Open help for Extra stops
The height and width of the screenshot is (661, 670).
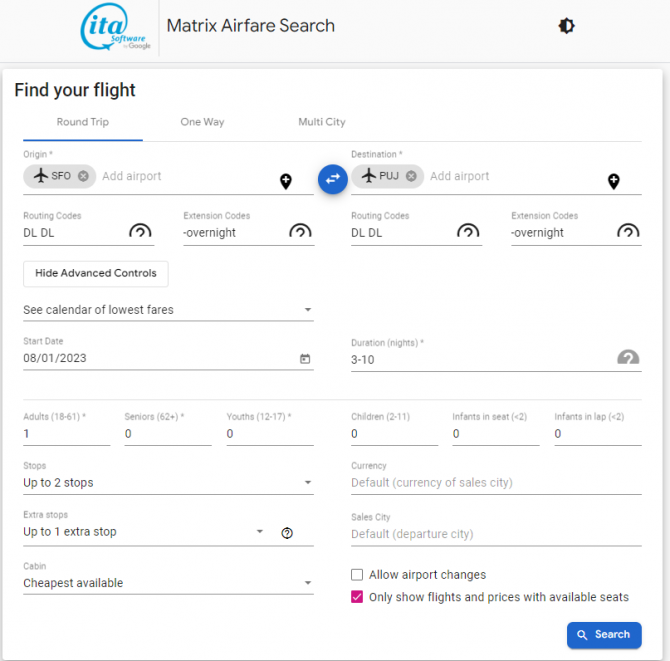(x=287, y=533)
